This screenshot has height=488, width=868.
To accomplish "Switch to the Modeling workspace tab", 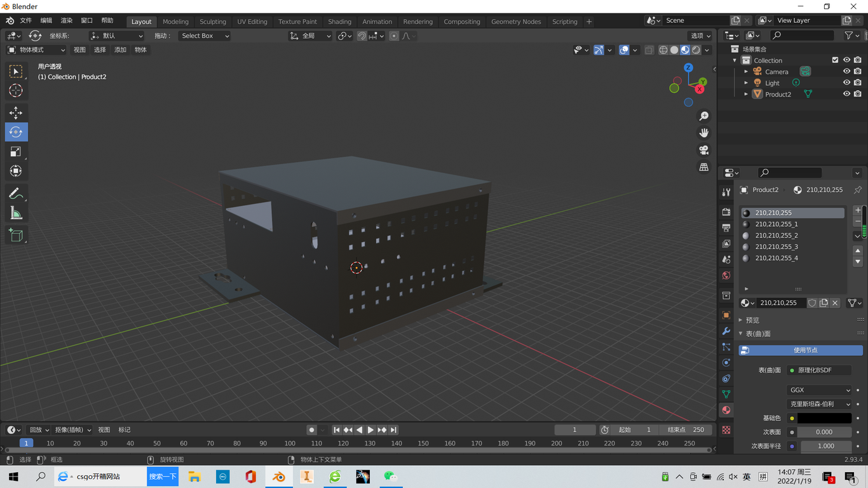I will tap(175, 22).
